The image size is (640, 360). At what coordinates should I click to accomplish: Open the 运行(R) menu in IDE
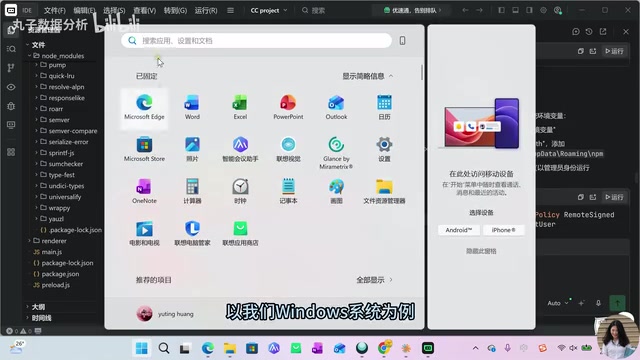tap(206, 10)
